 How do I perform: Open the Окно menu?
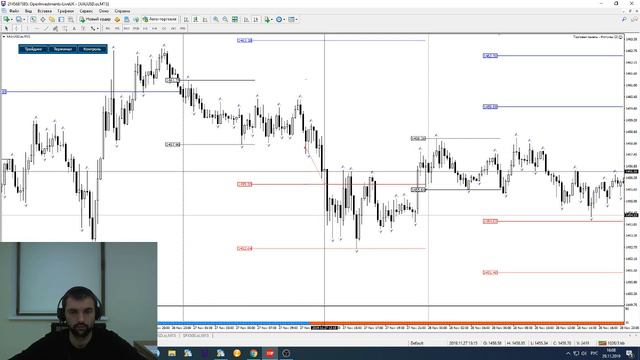tap(104, 11)
